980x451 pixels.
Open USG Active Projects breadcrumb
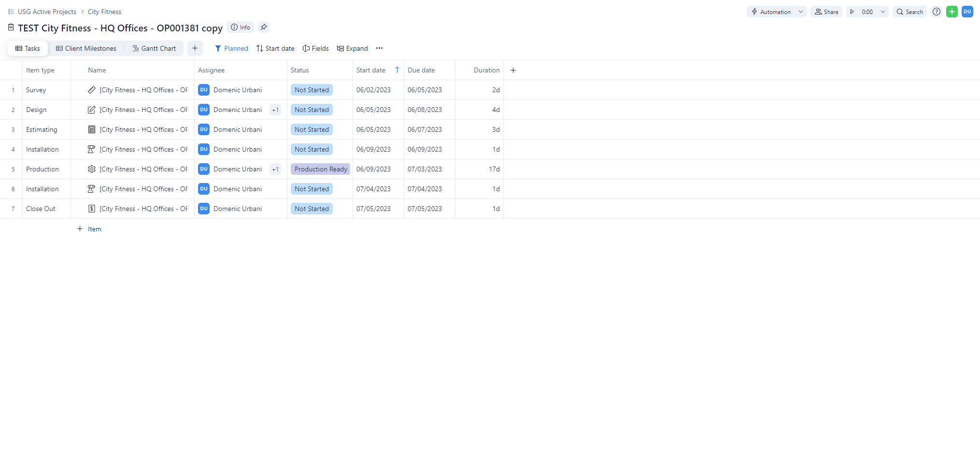(47, 12)
